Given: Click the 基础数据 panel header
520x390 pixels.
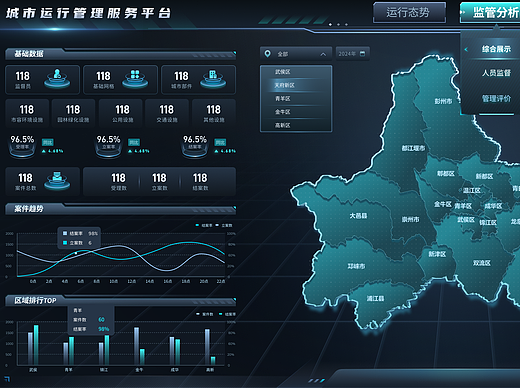Looking at the screenshot, I should click(x=121, y=54).
